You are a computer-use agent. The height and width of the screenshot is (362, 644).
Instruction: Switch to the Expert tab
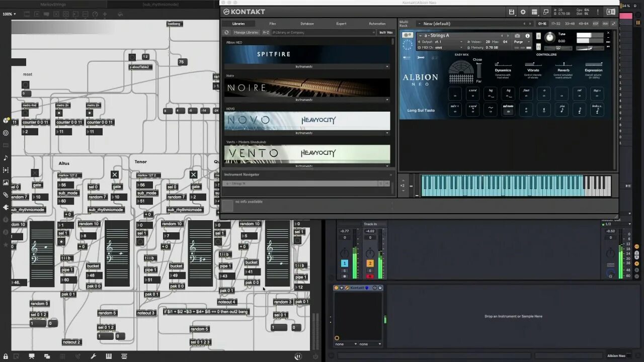click(x=341, y=24)
